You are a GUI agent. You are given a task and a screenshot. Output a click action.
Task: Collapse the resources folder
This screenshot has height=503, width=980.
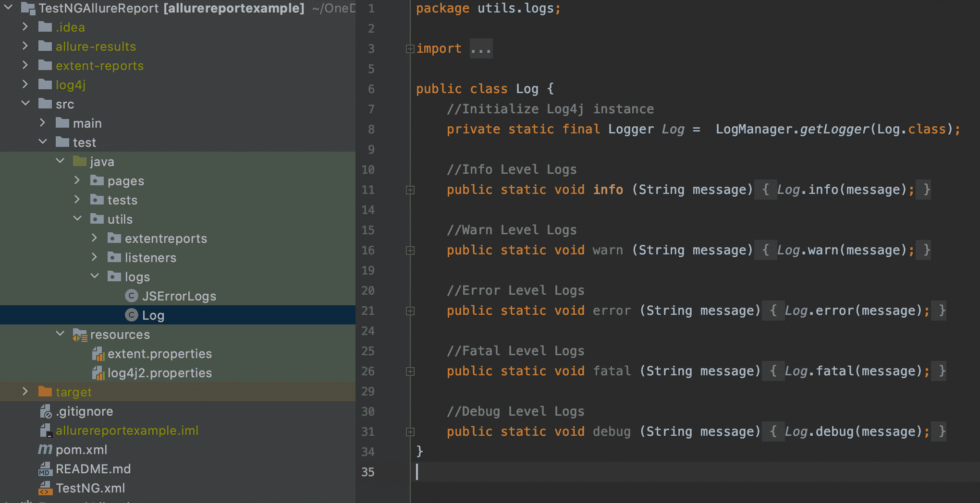click(60, 334)
